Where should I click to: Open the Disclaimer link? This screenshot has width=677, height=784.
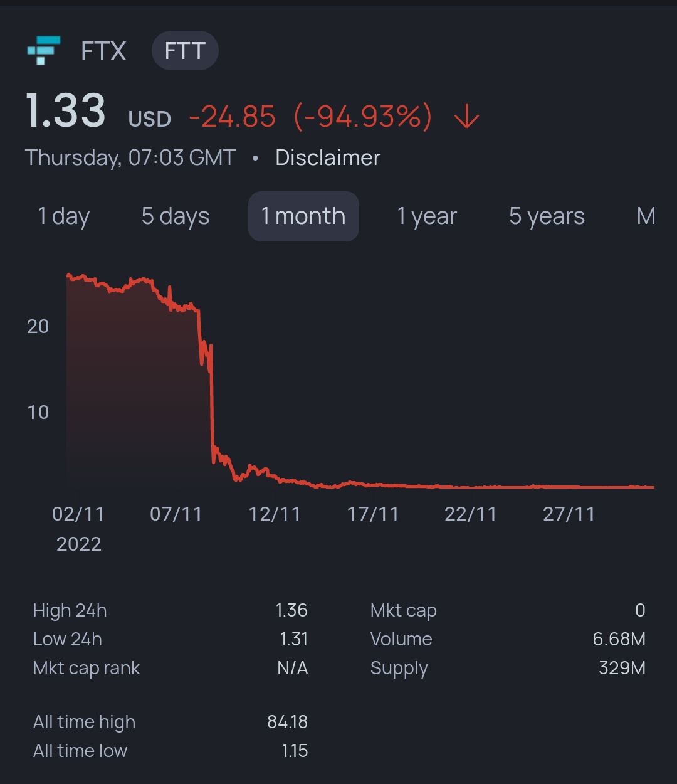point(328,157)
